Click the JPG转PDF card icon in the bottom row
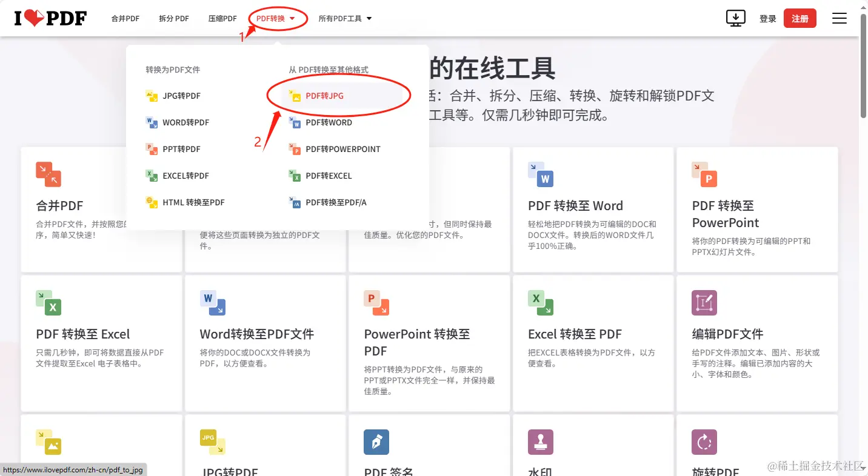Image resolution: width=868 pixels, height=476 pixels. [213, 442]
